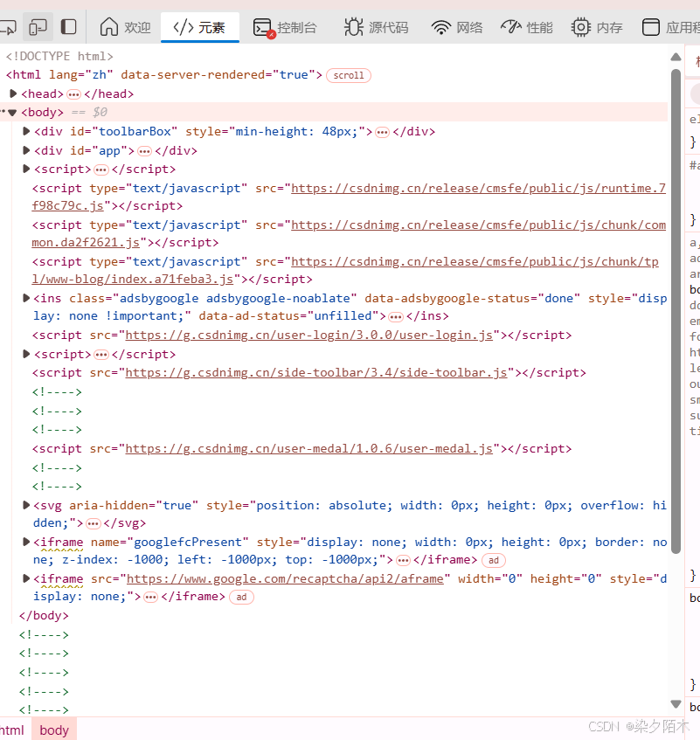Expand the recaptcha iframe node
The height and width of the screenshot is (740, 700).
(26, 578)
